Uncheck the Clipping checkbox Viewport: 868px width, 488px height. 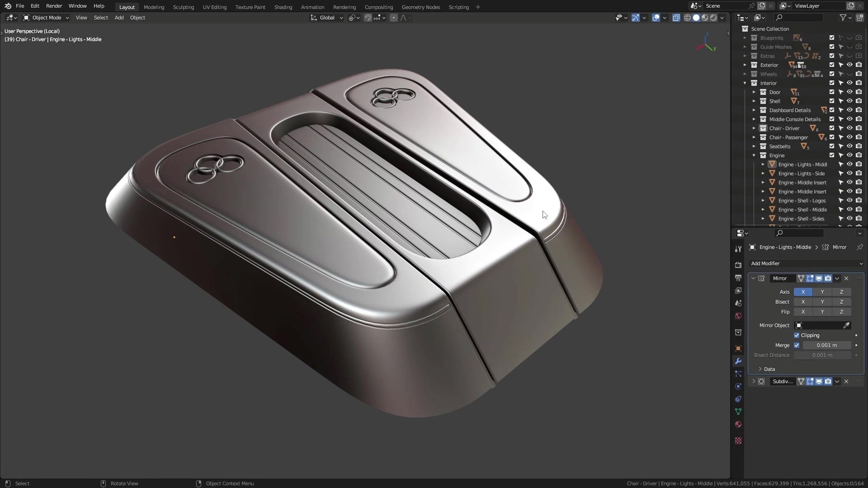(x=797, y=335)
